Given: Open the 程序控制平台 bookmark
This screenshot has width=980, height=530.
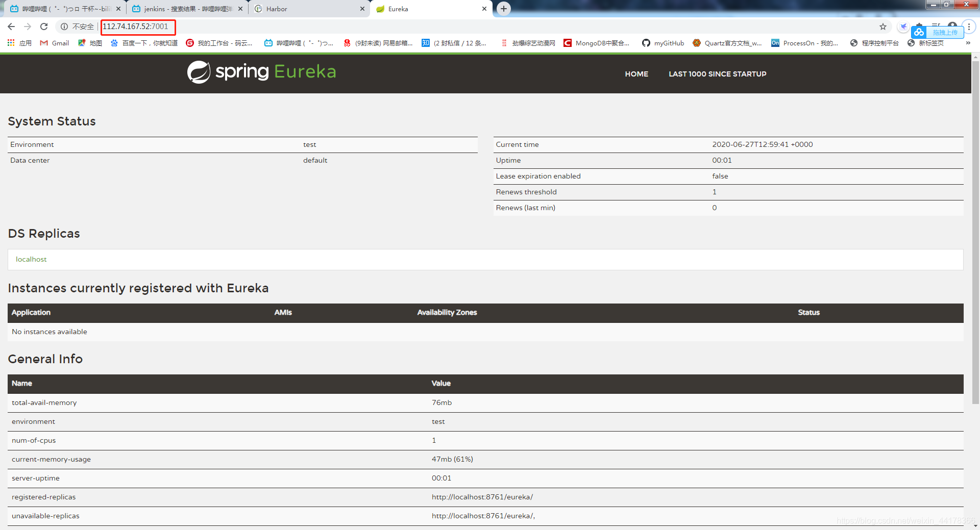Looking at the screenshot, I should coord(874,43).
